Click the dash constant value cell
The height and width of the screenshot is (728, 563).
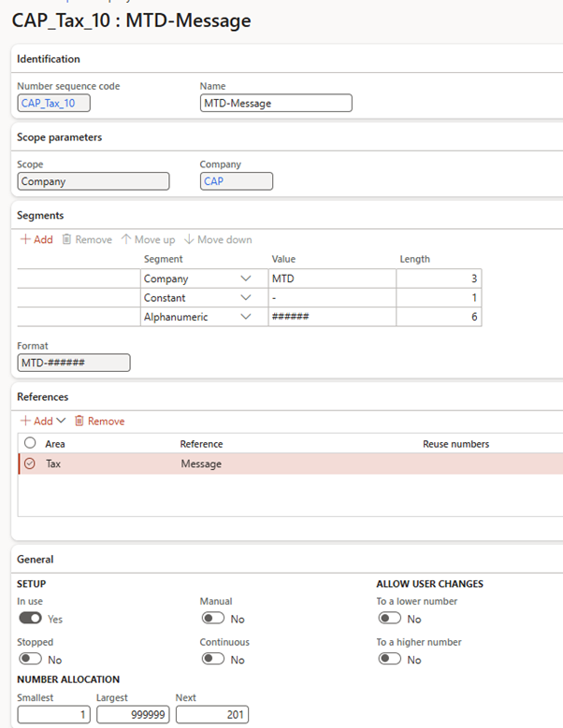point(332,297)
